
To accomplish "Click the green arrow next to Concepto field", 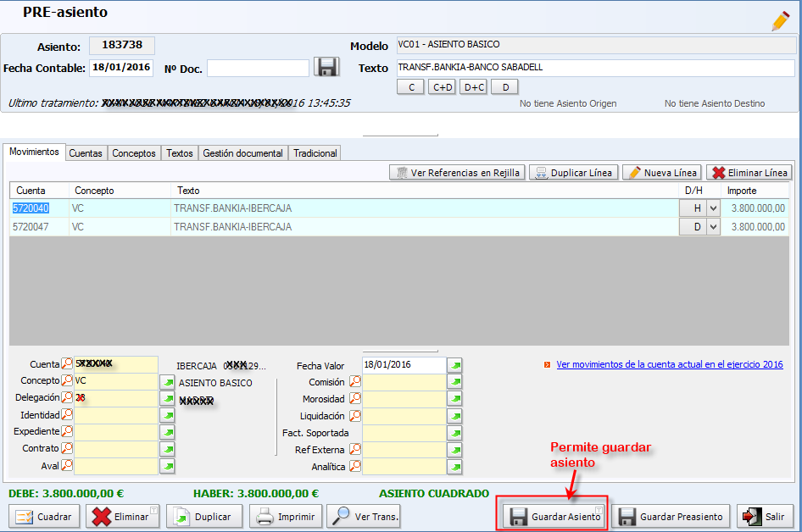I will click(x=167, y=382).
